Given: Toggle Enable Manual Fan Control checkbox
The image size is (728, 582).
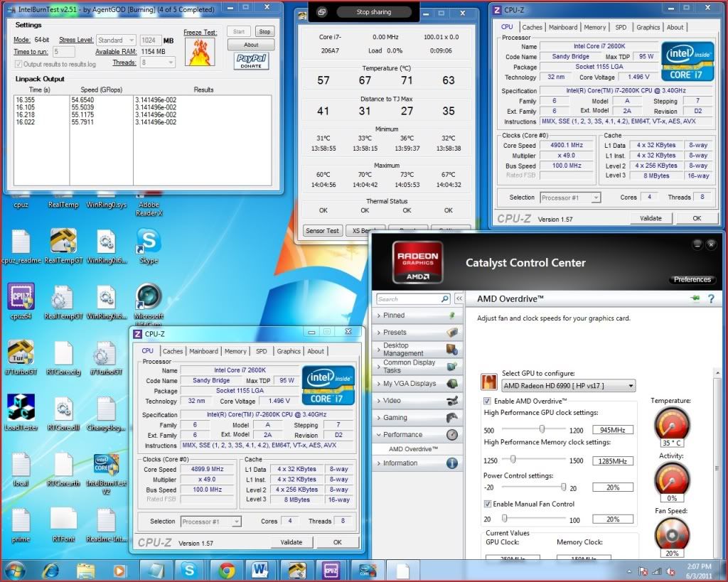Looking at the screenshot, I should tap(487, 504).
